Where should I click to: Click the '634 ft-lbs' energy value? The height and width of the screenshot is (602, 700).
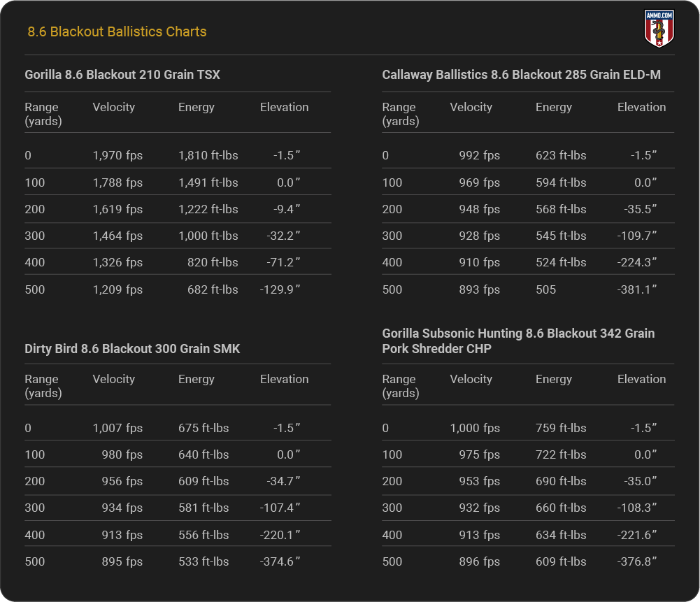point(561,535)
